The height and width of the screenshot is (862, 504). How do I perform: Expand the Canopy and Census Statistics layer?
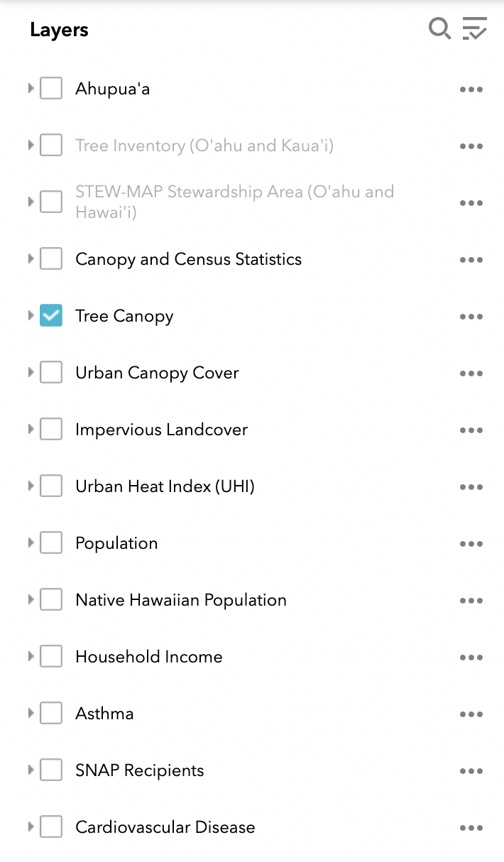pyautogui.click(x=31, y=258)
